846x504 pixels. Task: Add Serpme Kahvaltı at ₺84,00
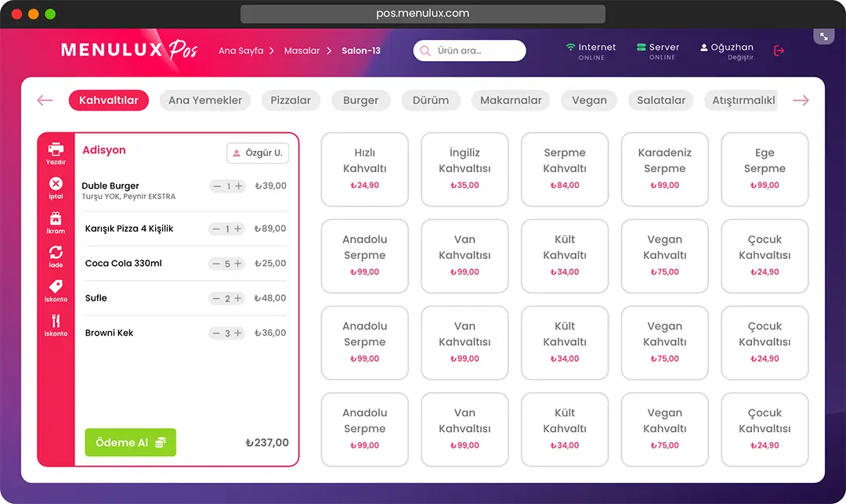564,169
